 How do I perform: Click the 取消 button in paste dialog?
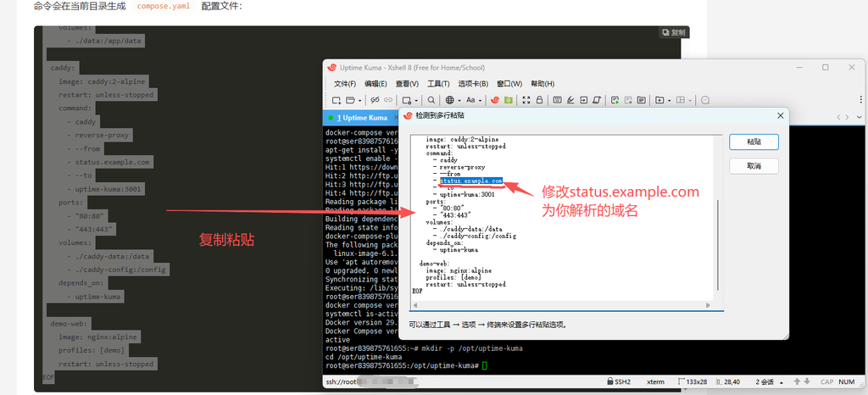754,166
